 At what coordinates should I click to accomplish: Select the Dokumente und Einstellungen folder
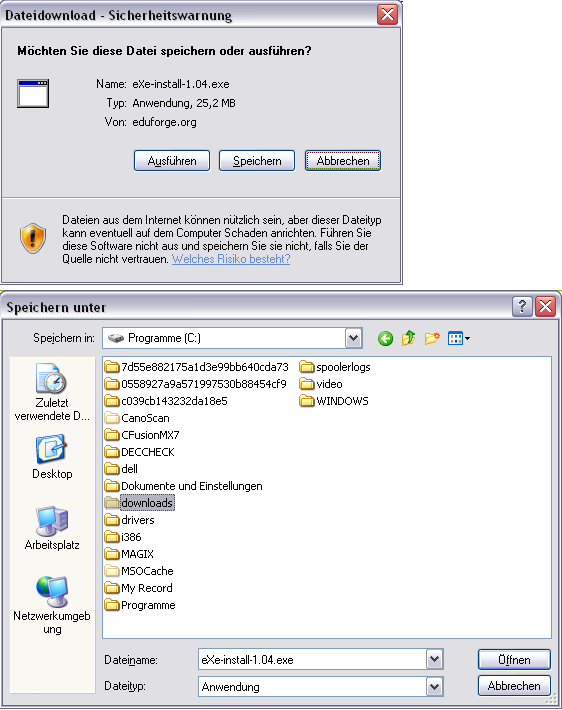click(x=183, y=486)
